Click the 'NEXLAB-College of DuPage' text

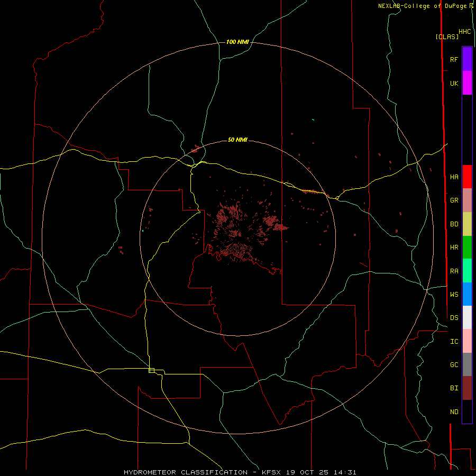tap(422, 6)
